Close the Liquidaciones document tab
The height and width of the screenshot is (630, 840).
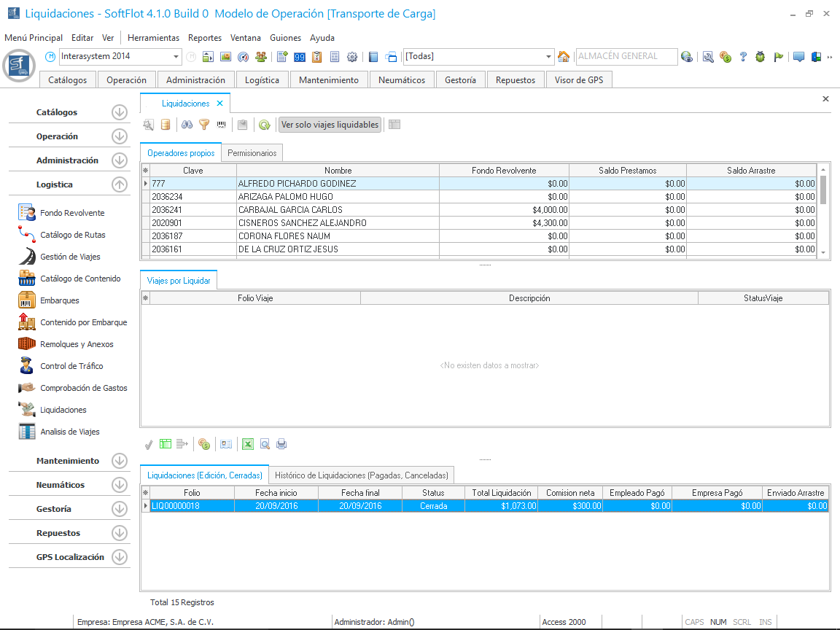(x=219, y=104)
